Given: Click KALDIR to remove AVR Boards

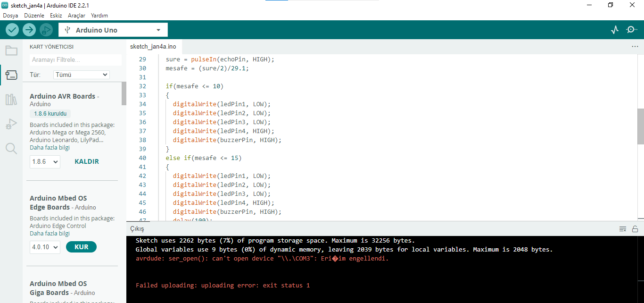Looking at the screenshot, I should (87, 161).
